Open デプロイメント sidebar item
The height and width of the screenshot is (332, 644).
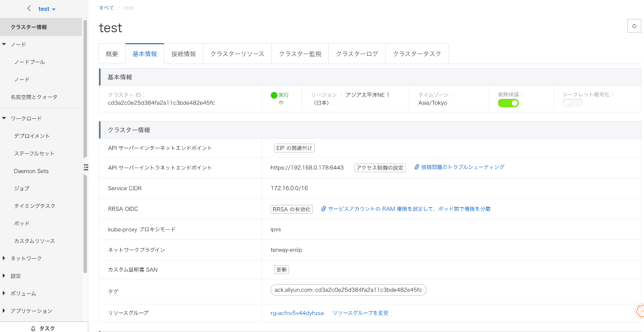pyautogui.click(x=32, y=136)
